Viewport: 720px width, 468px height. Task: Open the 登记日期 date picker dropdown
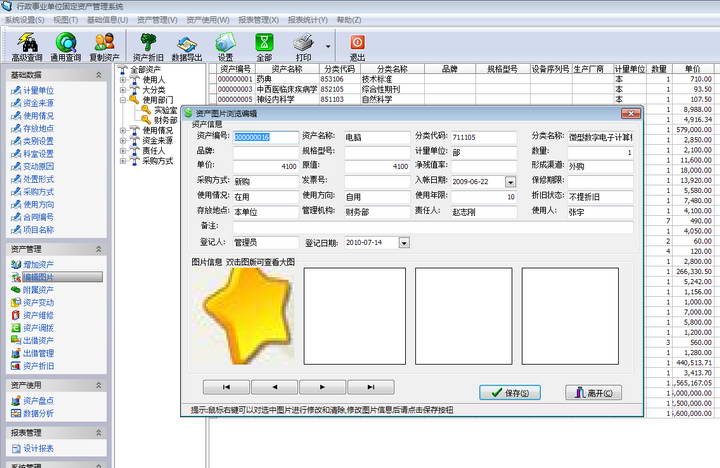coord(404,242)
